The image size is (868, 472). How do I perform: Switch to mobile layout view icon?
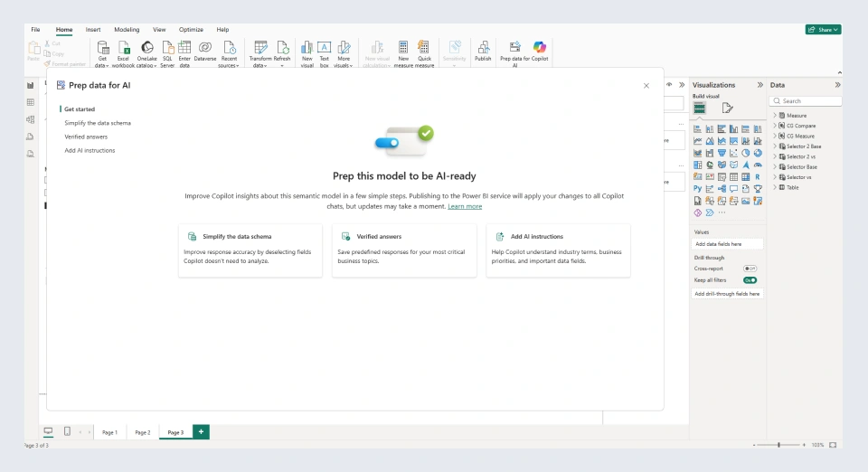point(67,432)
